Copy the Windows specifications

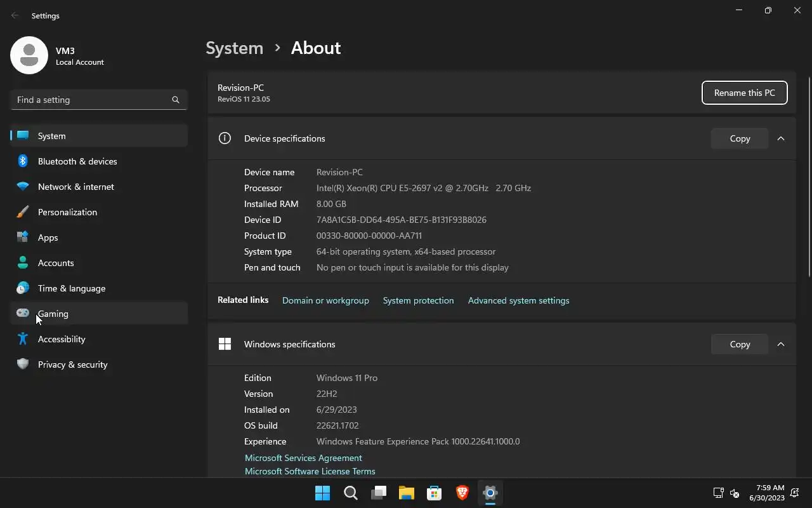(740, 344)
